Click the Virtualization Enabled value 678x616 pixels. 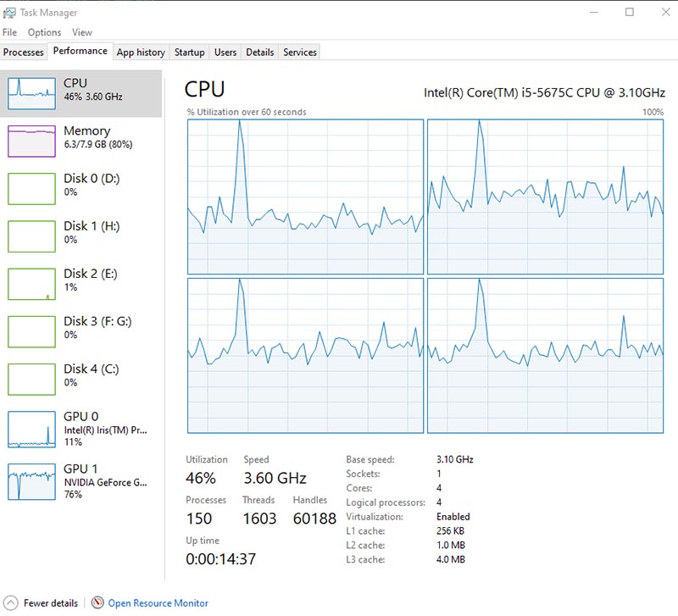pos(453,517)
